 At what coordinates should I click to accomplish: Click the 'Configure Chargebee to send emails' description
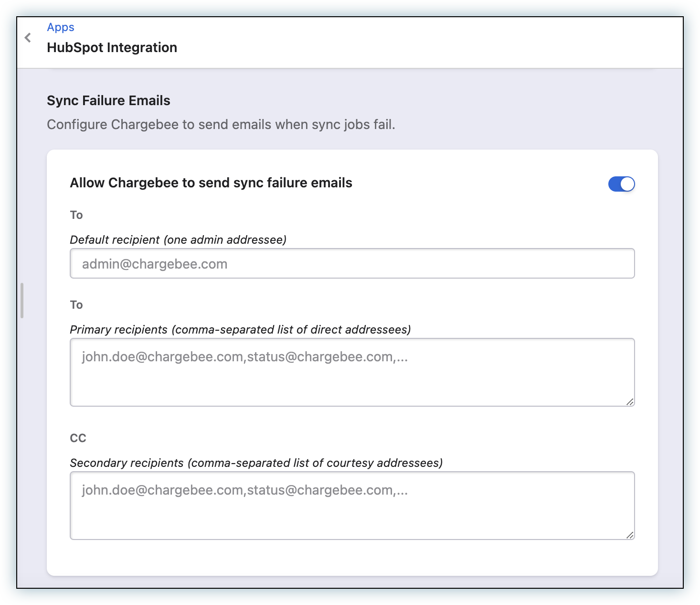(221, 125)
